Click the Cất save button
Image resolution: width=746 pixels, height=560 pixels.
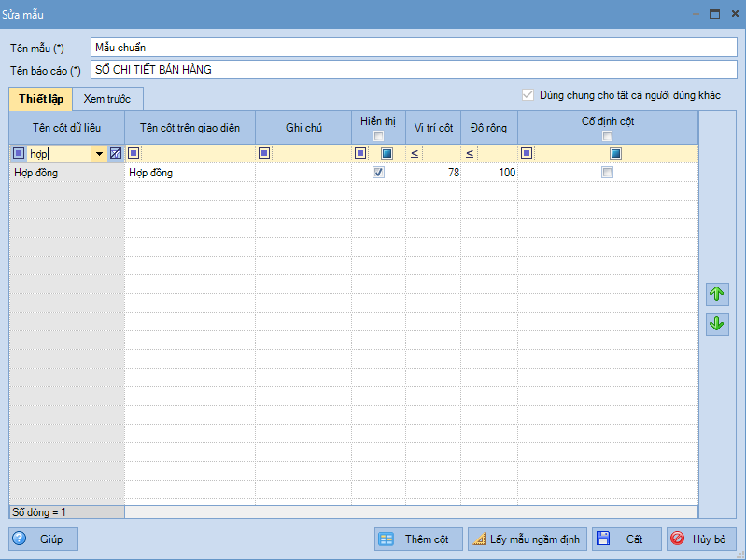[x=626, y=539]
